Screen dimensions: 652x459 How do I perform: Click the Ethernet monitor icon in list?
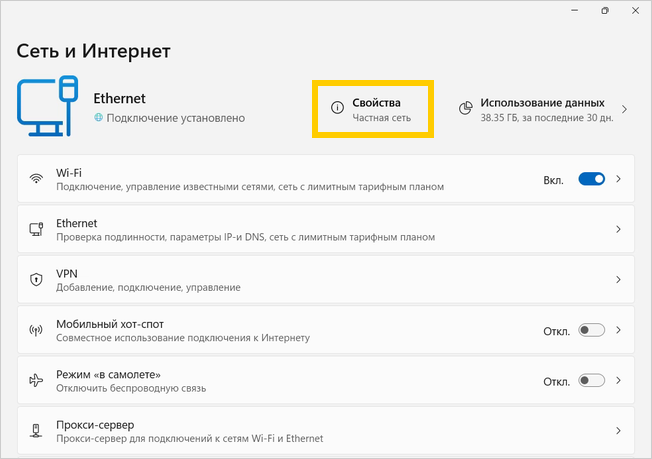click(x=37, y=230)
